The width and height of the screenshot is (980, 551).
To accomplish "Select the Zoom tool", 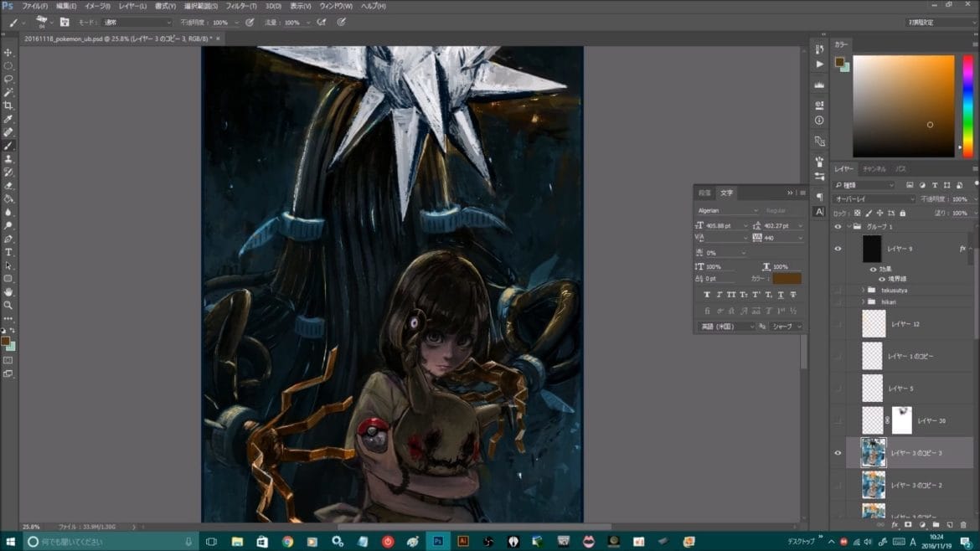I will (8, 306).
